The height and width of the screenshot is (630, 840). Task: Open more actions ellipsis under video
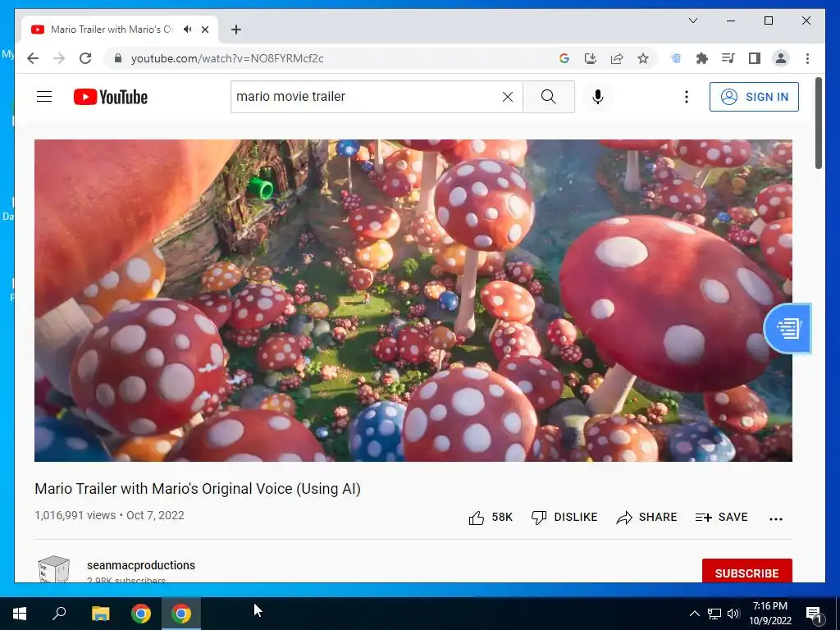click(776, 518)
